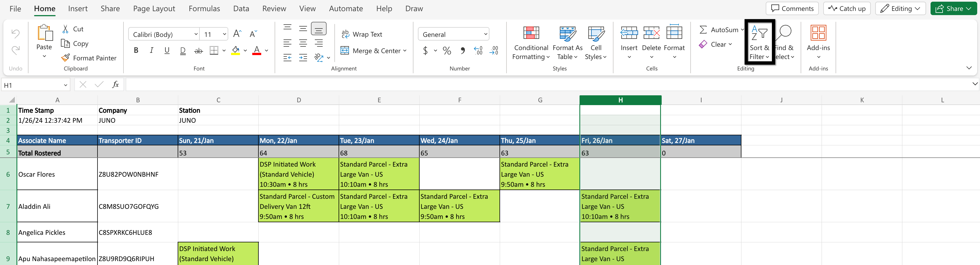Click the Increase Indent icon

pyautogui.click(x=303, y=58)
